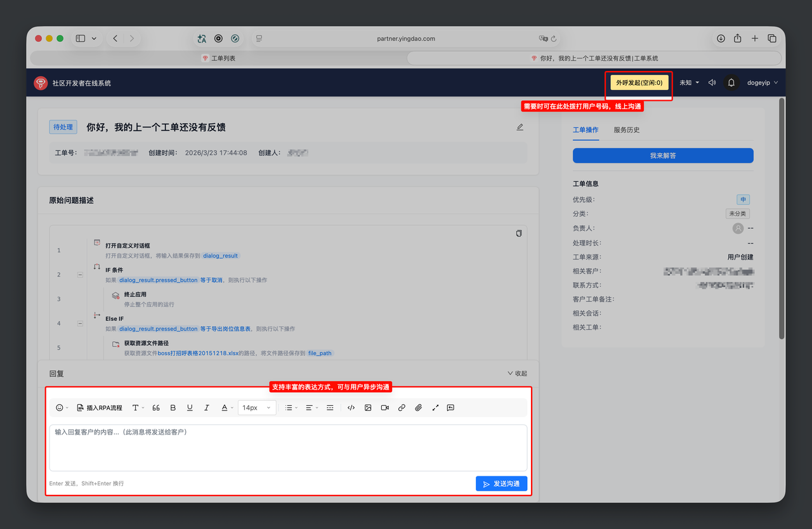
Task: Collapse the reply panel with 收起
Action: tap(518, 374)
